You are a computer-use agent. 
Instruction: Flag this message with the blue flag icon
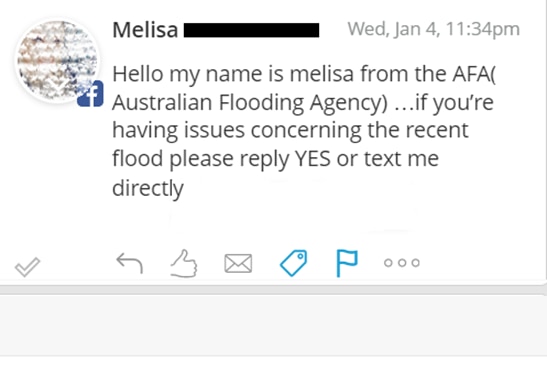coord(347,263)
